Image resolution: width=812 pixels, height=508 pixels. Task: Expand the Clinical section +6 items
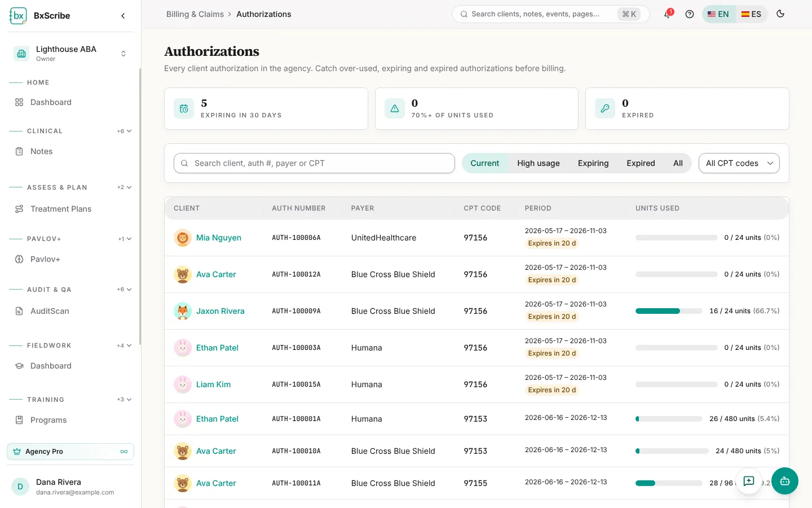click(124, 131)
